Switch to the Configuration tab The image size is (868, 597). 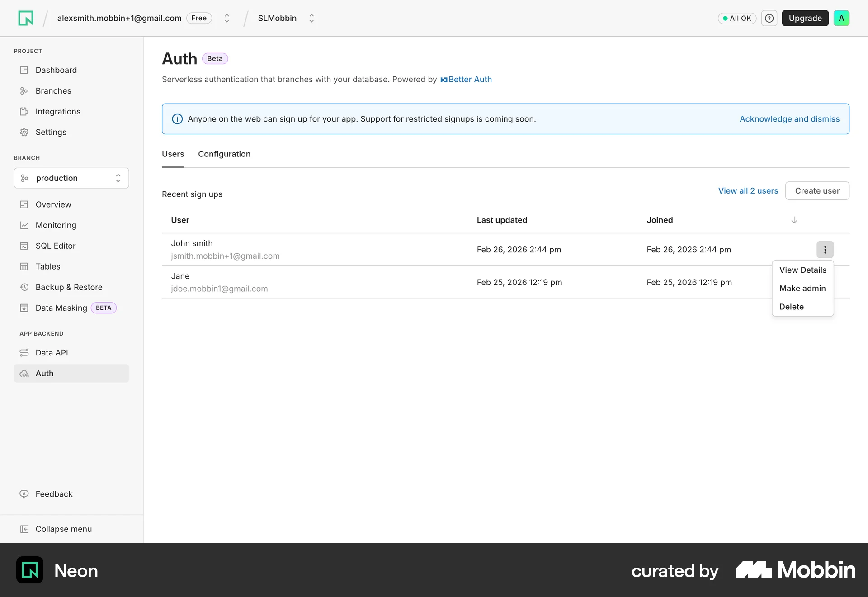click(x=224, y=154)
